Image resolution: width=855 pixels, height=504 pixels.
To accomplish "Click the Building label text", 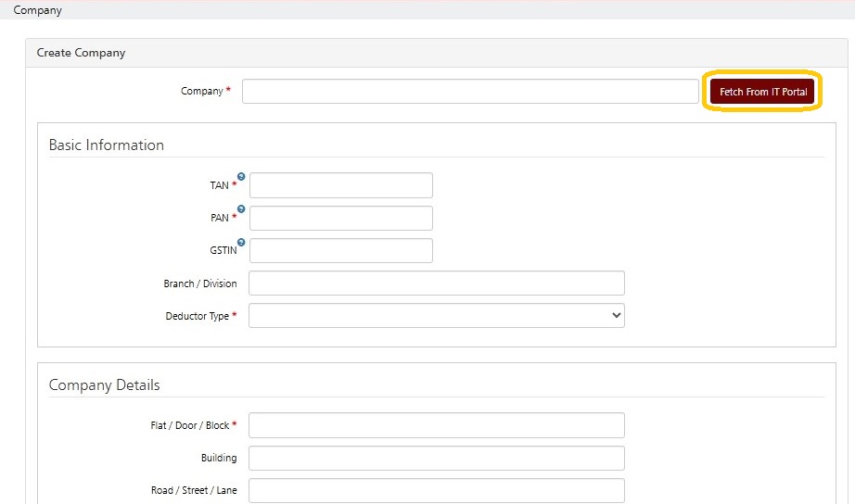I will [219, 458].
